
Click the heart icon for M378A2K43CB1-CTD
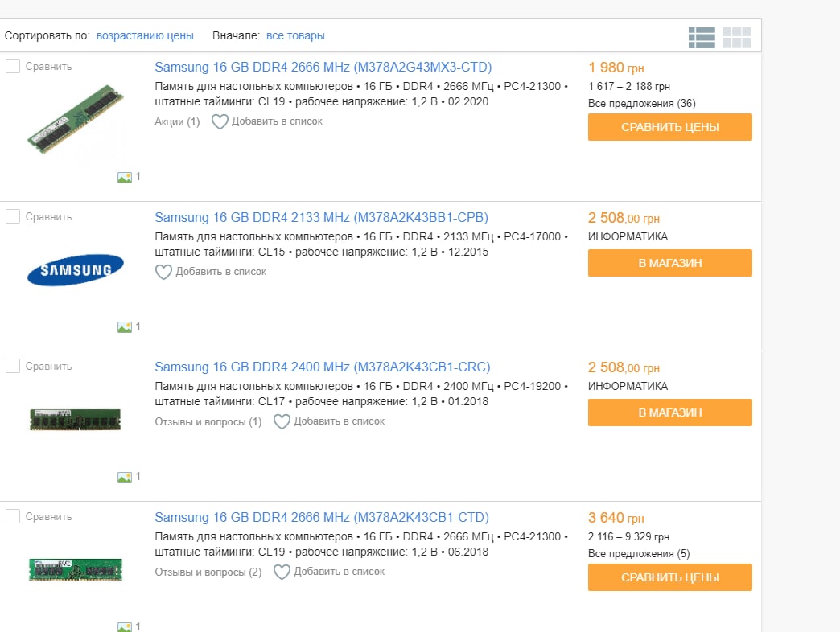click(x=282, y=572)
